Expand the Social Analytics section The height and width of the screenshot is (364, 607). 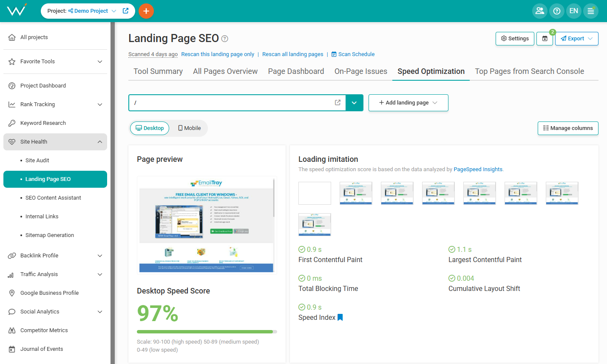100,312
